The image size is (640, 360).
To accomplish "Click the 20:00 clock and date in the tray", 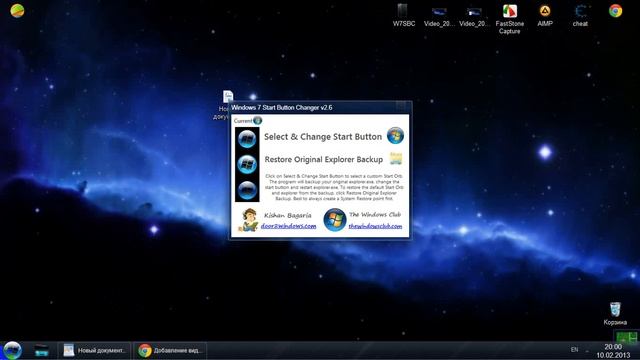I will 613,351.
